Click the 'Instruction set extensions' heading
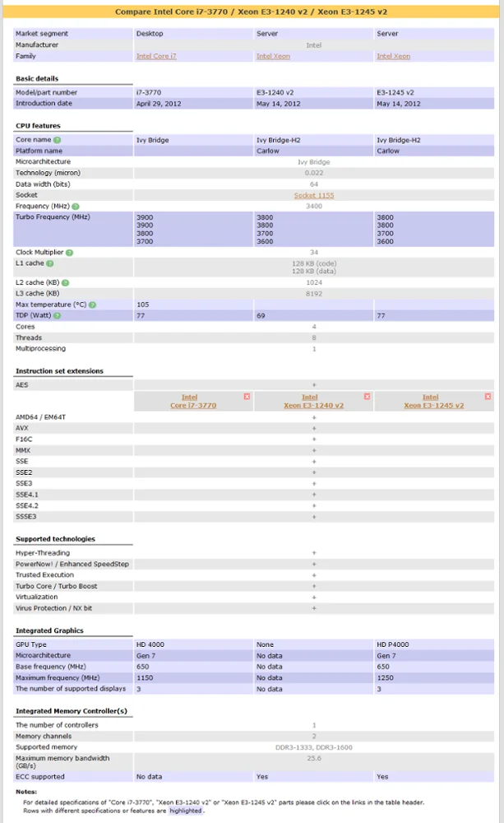Image resolution: width=504 pixels, height=823 pixels. click(x=59, y=371)
